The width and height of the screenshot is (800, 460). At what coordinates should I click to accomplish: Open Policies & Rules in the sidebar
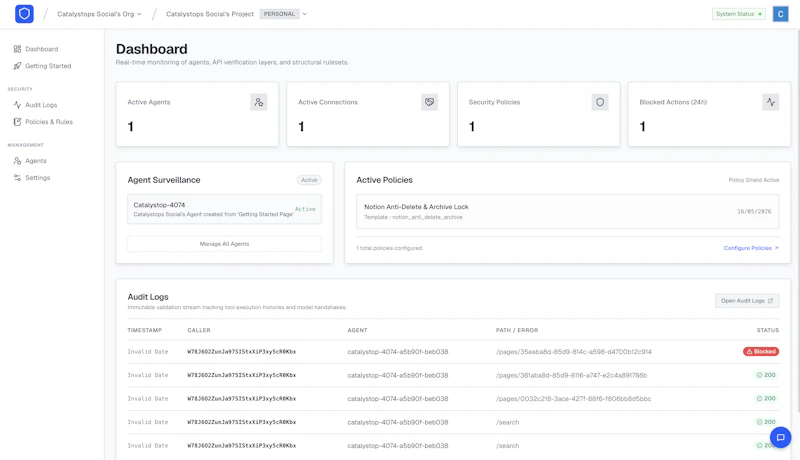click(43, 122)
